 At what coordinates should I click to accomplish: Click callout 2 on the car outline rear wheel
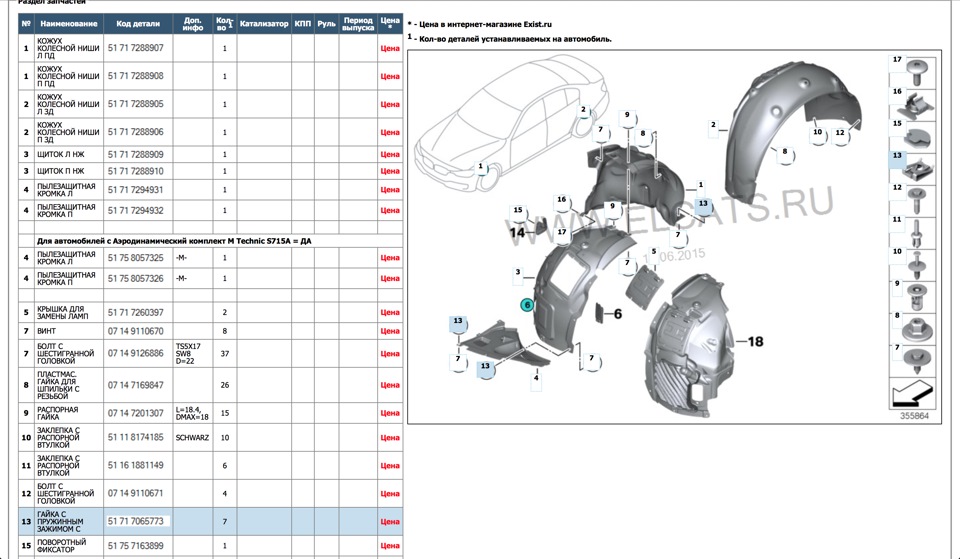click(x=583, y=110)
